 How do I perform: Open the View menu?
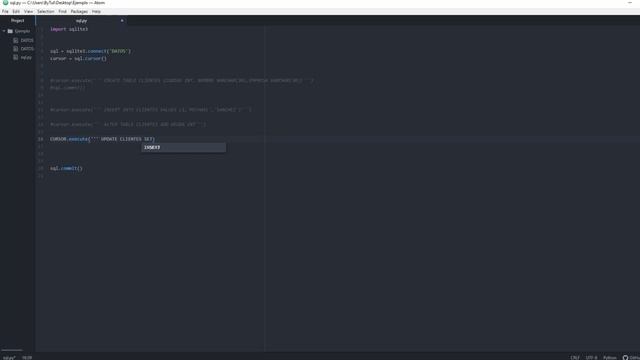tap(28, 11)
